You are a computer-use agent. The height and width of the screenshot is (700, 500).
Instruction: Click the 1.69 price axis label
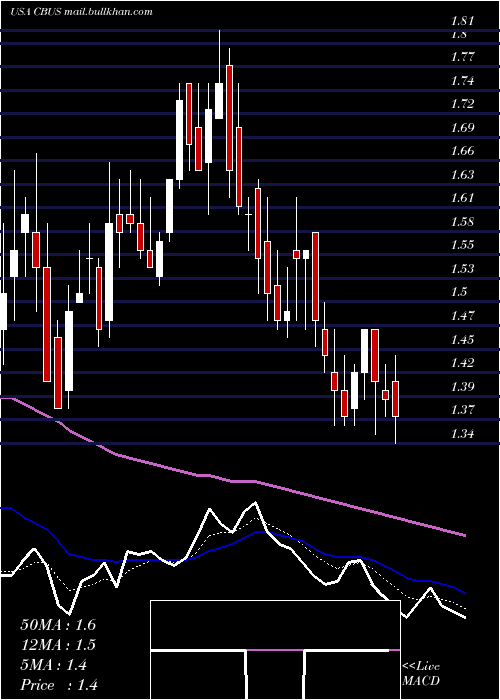coord(462,128)
